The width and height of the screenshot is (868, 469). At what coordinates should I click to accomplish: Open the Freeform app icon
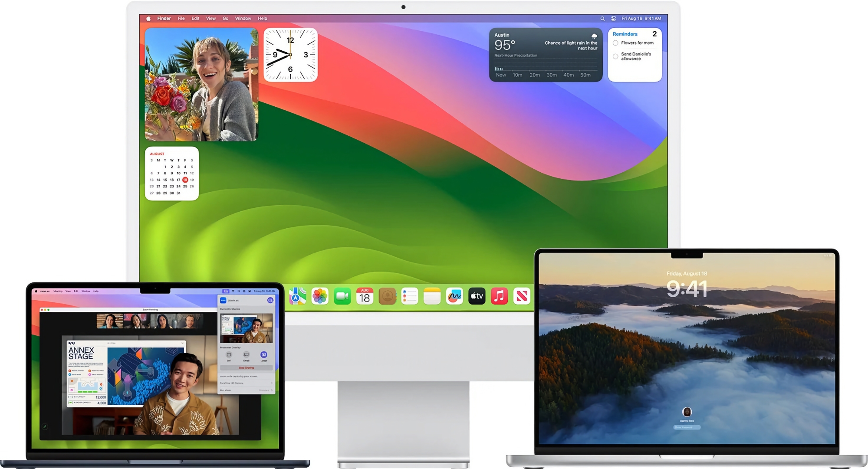click(x=454, y=296)
